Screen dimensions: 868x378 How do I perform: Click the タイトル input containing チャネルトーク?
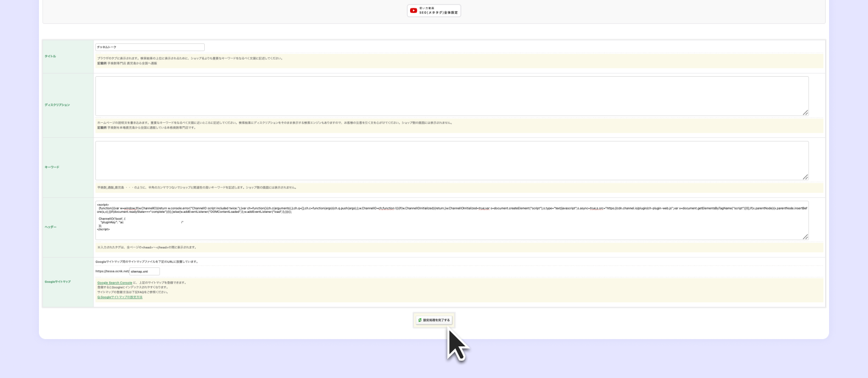coord(150,47)
